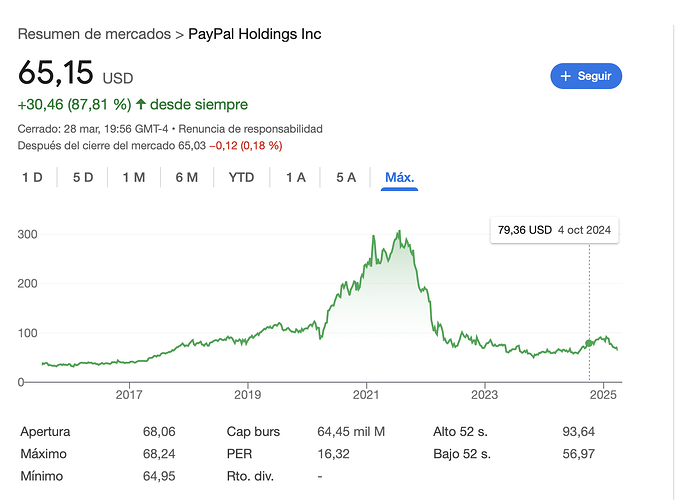This screenshot has height=500, width=677.
Task: Click the Mínimo value 64,95
Action: tap(159, 476)
